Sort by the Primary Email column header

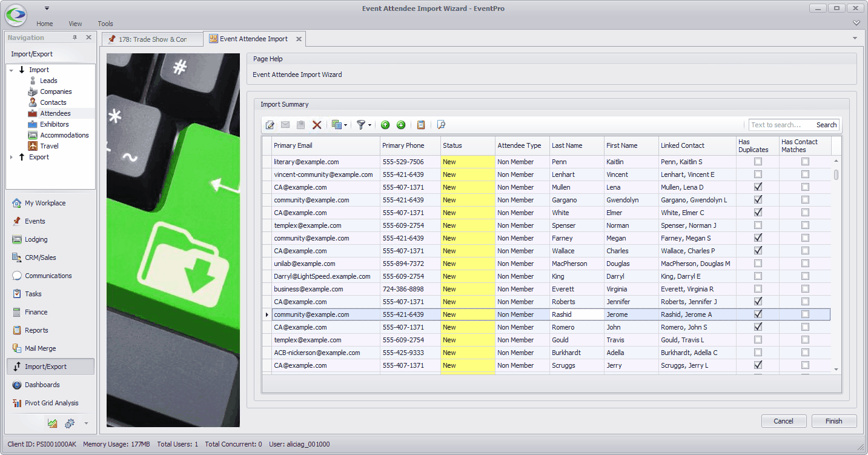coord(326,145)
